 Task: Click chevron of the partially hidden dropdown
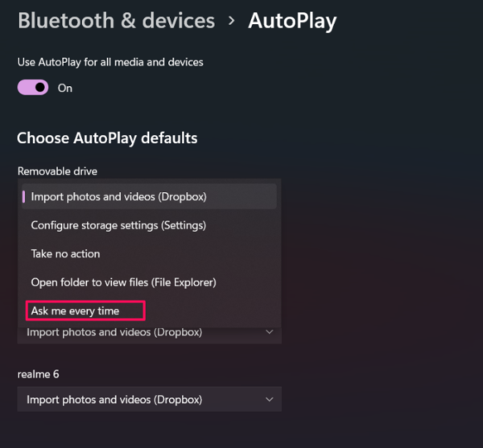point(269,332)
